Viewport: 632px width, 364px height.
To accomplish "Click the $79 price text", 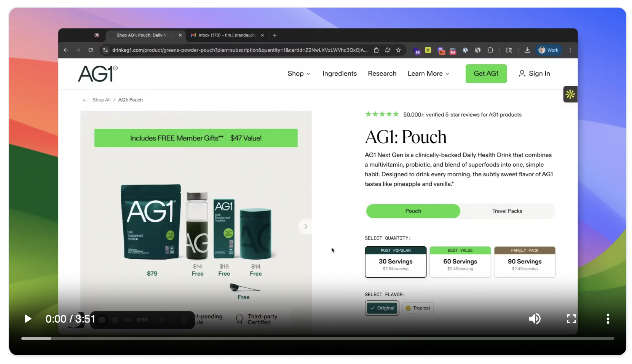I will 152,273.
